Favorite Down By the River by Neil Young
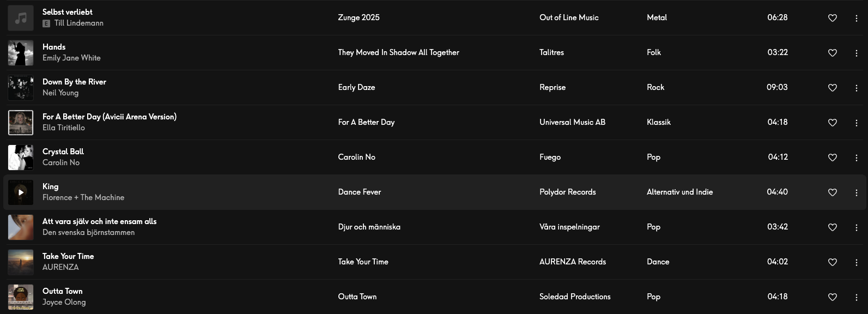 click(832, 88)
